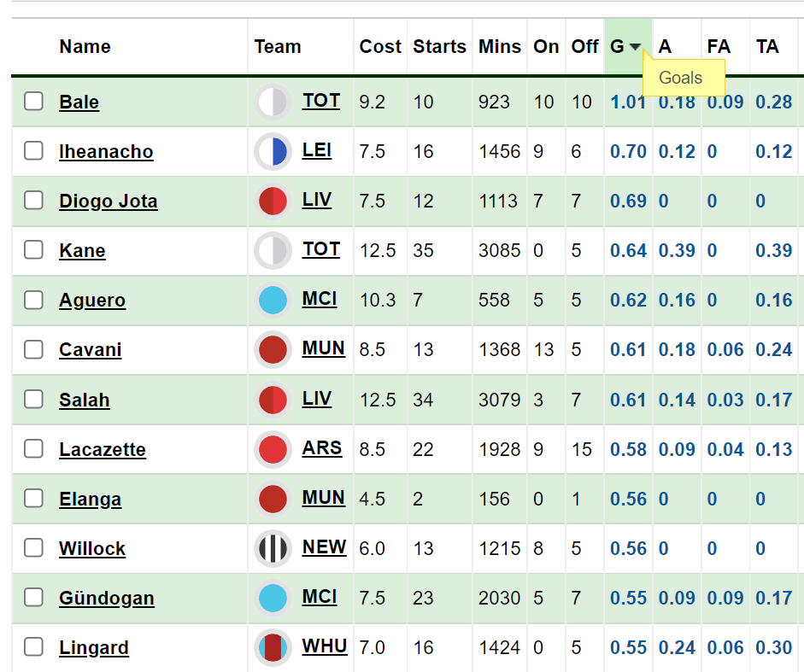Click Leicester badge icon in Iheanacho row
The image size is (804, 672).
(273, 152)
